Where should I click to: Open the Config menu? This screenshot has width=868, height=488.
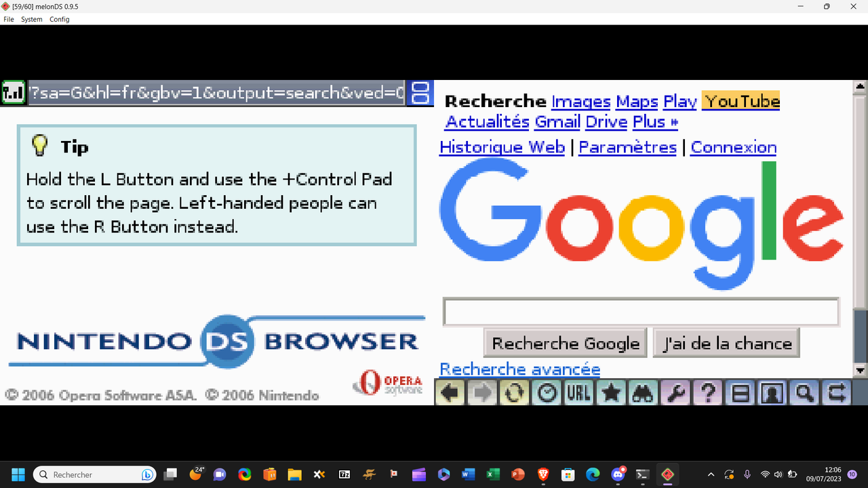(60, 19)
